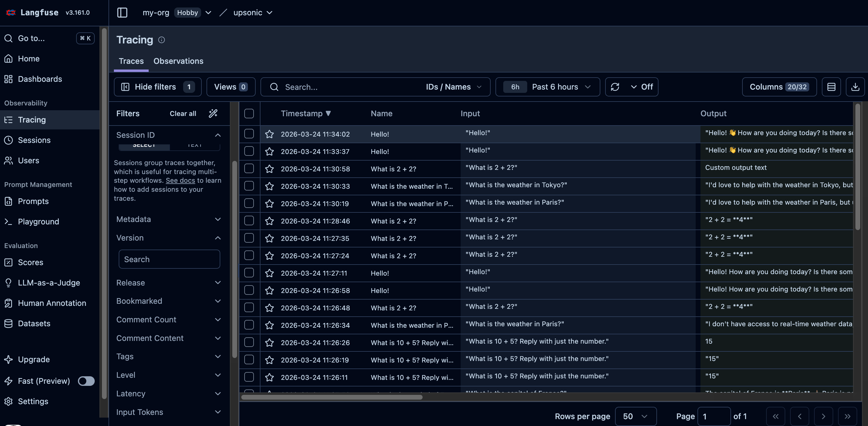Image resolution: width=868 pixels, height=426 pixels.
Task: Star the 11:28:46 trace
Action: pyautogui.click(x=269, y=221)
